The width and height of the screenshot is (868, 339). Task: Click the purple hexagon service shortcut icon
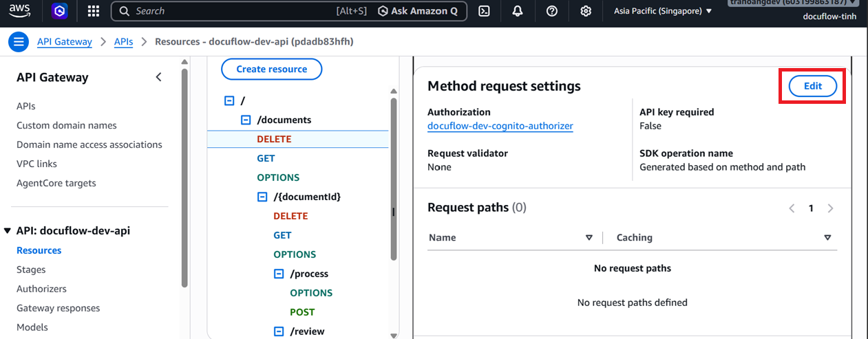coord(60,11)
